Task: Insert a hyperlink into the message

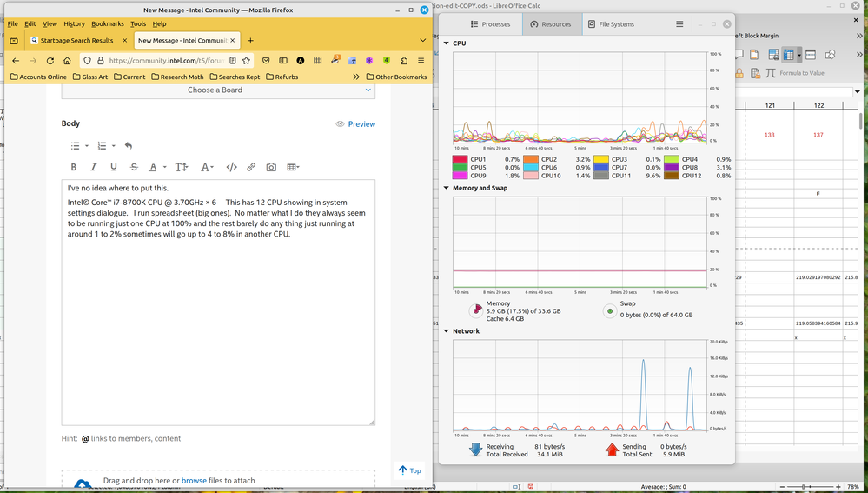Action: pyautogui.click(x=251, y=167)
